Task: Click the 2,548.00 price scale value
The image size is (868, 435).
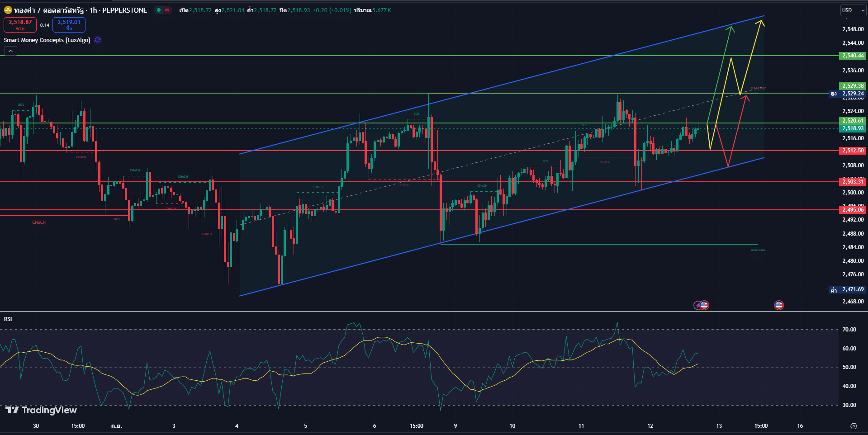Action: coord(853,29)
